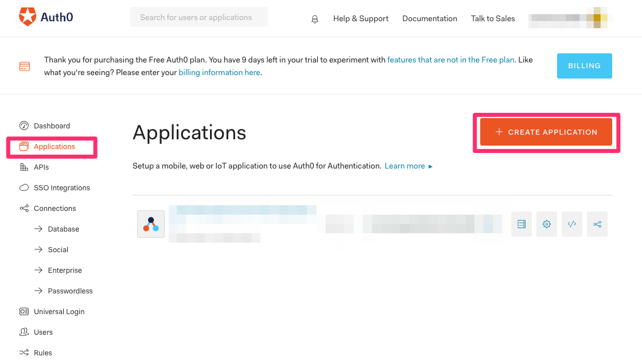Screen dimensions: 642x364
Task: Click the APIs grid icon in sidebar
Action: (24, 167)
